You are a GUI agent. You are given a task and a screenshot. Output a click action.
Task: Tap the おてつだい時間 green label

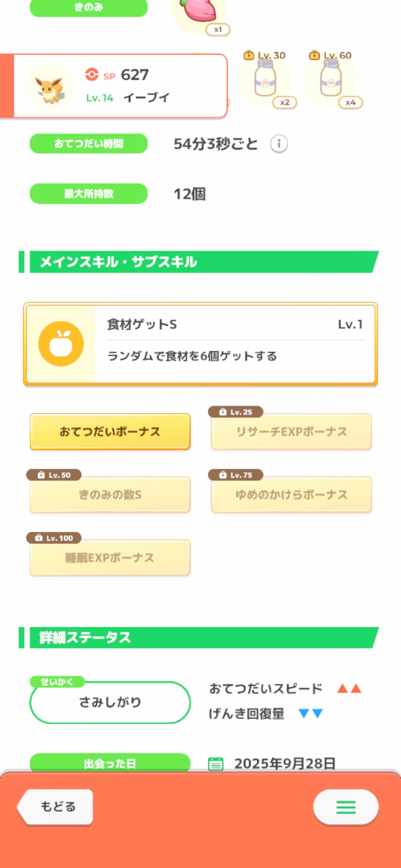pos(89,144)
